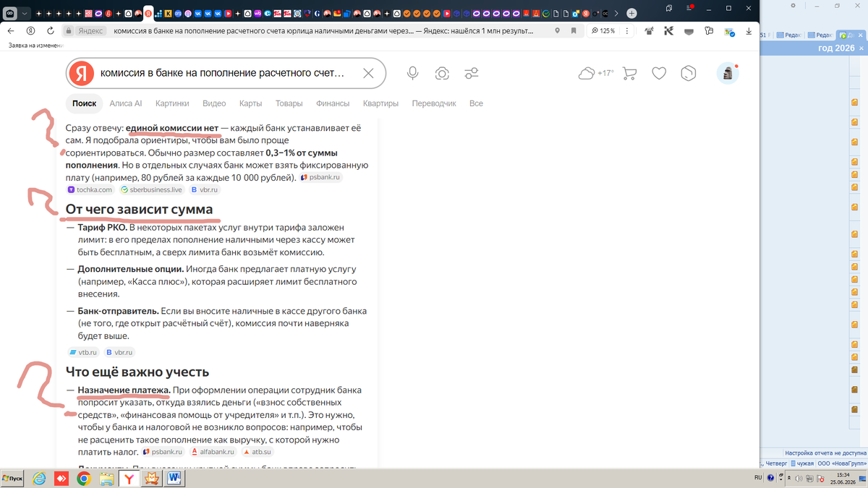Open the three-dot menu beside the zoom level
868x488 pixels.
click(626, 31)
